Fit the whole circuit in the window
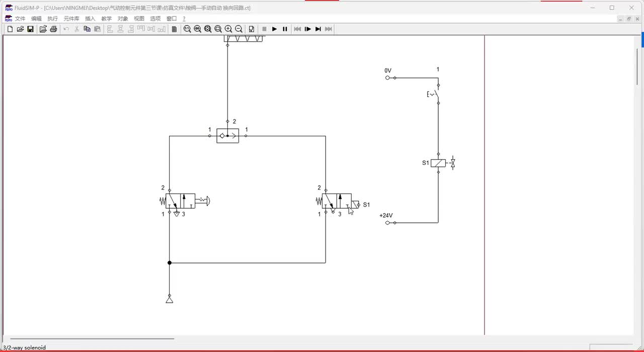This screenshot has height=352, width=644. pyautogui.click(x=208, y=29)
